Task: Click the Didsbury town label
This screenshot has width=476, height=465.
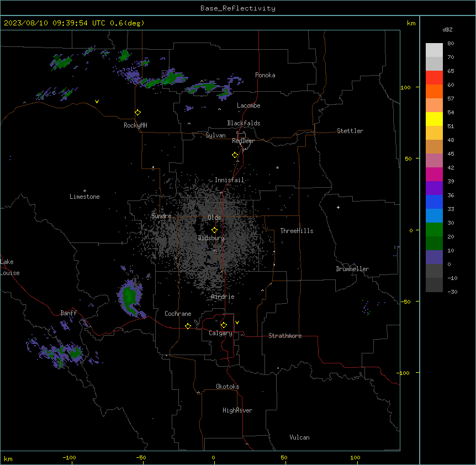Action: pyautogui.click(x=211, y=238)
